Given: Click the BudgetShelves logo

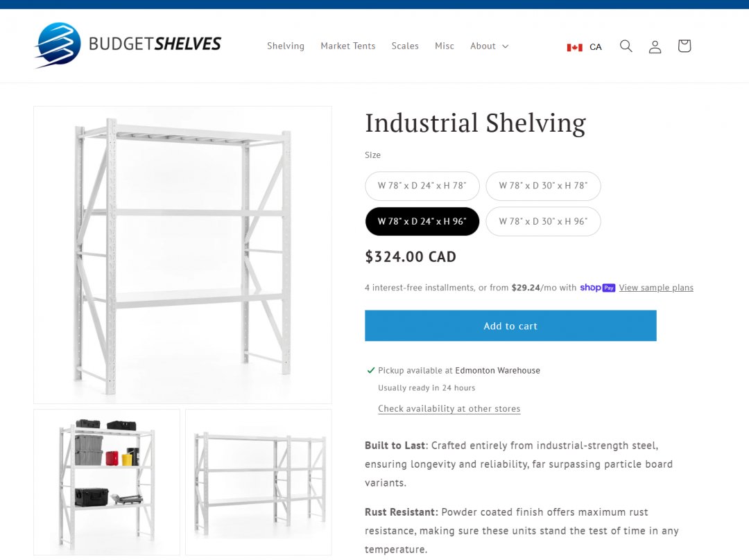Looking at the screenshot, I should pyautogui.click(x=128, y=46).
